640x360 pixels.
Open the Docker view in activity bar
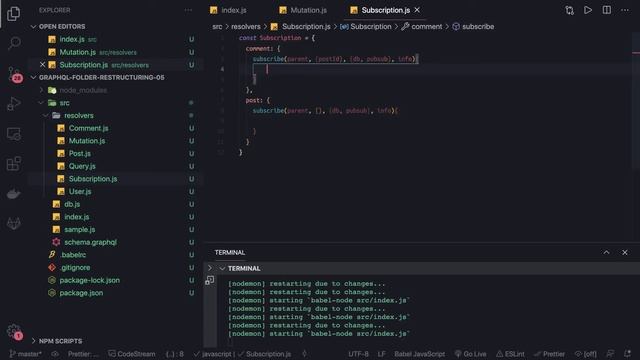(x=13, y=193)
